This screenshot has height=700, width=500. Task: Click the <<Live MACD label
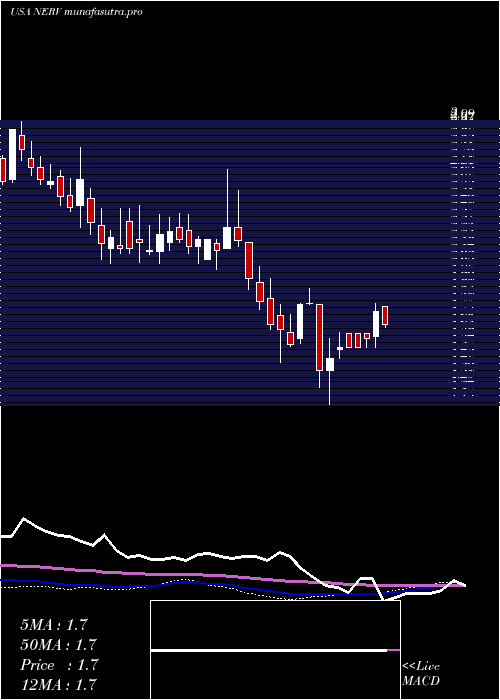421,674
